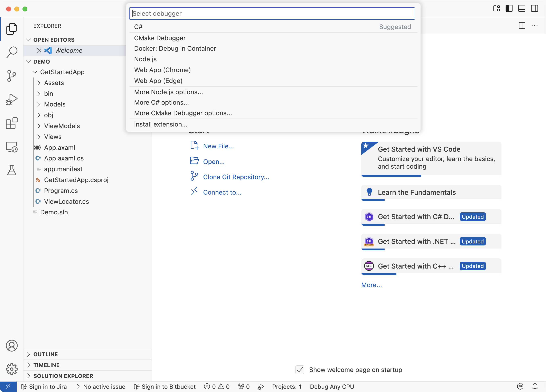Image resolution: width=546 pixels, height=392 pixels.
Task: Click the Select debugger input field
Action: pyautogui.click(x=272, y=14)
